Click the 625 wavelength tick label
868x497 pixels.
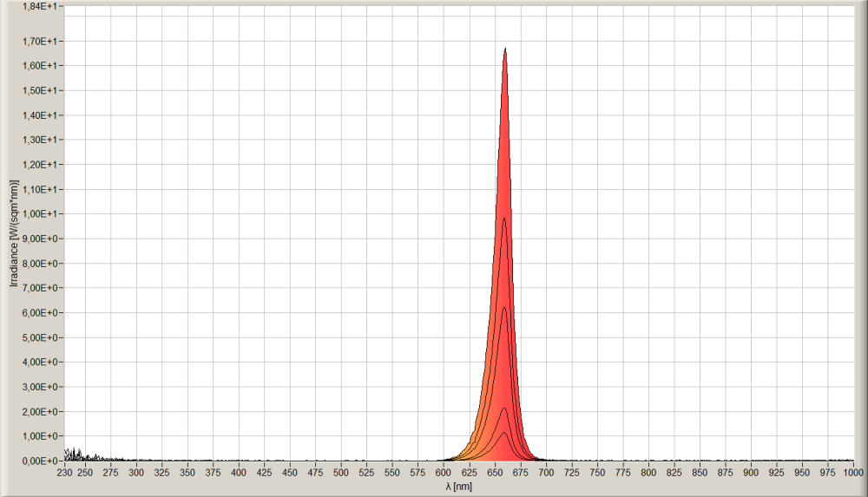(x=469, y=473)
